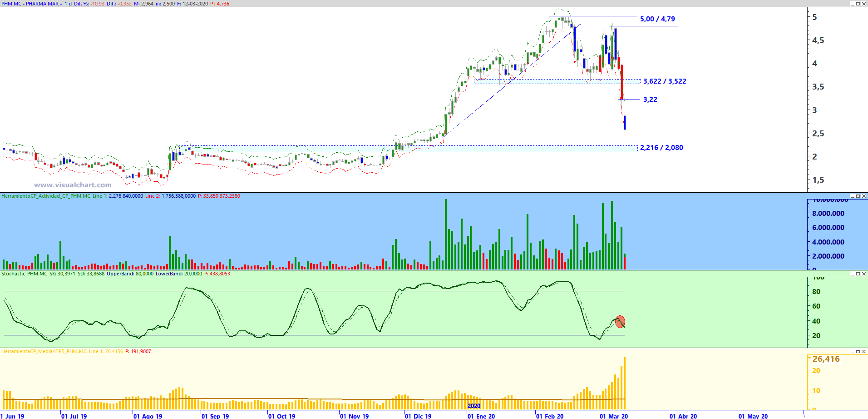The width and height of the screenshot is (868, 419).
Task: Click the 01-Jul-19 date on the time axis
Action: point(74,416)
